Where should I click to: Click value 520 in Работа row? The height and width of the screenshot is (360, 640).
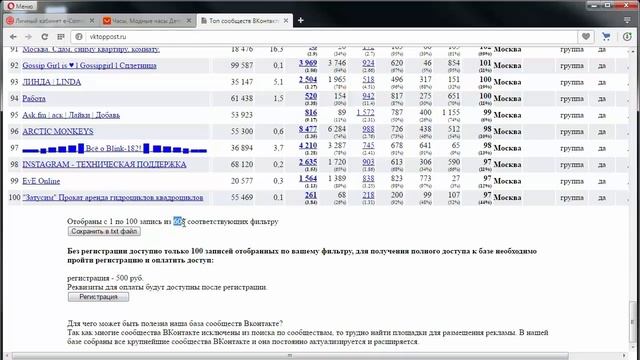coord(311,96)
